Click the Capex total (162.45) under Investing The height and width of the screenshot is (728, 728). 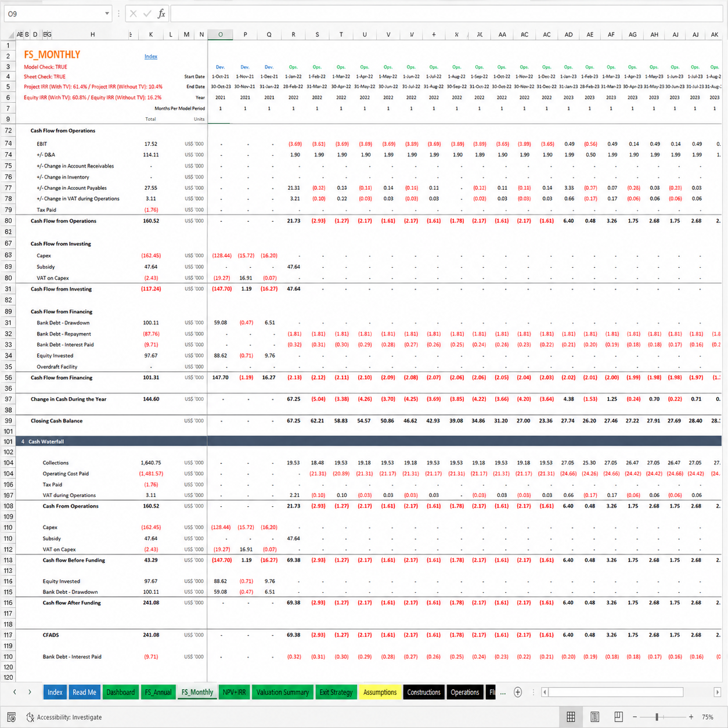151,255
